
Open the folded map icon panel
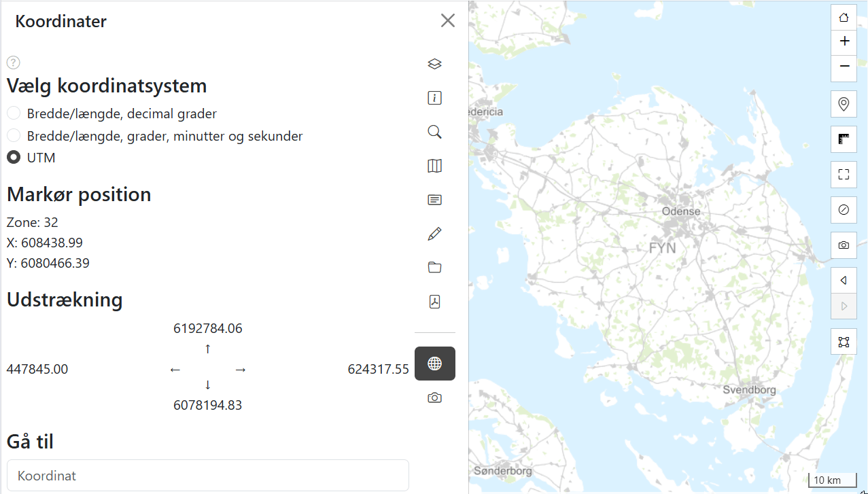click(435, 166)
